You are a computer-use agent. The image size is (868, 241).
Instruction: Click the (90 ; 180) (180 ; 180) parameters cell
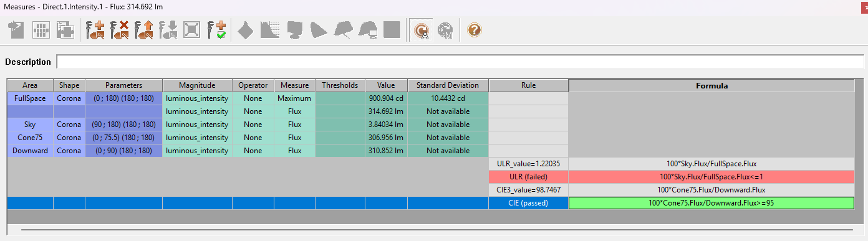coord(123,125)
